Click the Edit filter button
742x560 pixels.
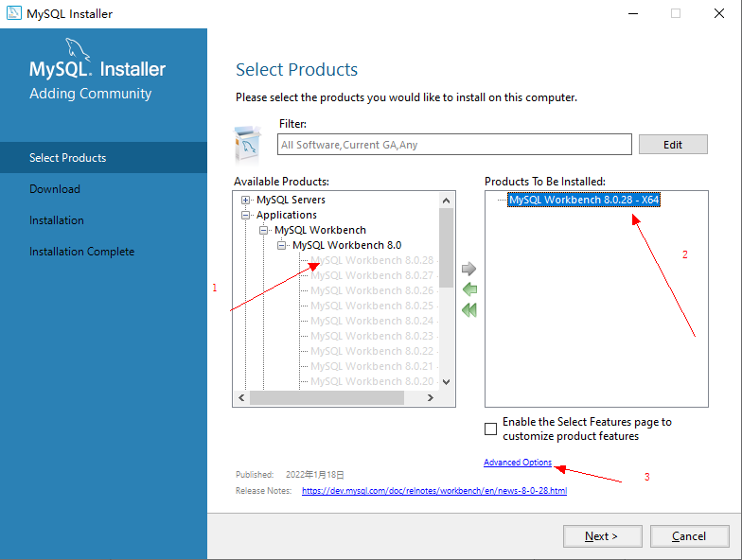point(673,144)
